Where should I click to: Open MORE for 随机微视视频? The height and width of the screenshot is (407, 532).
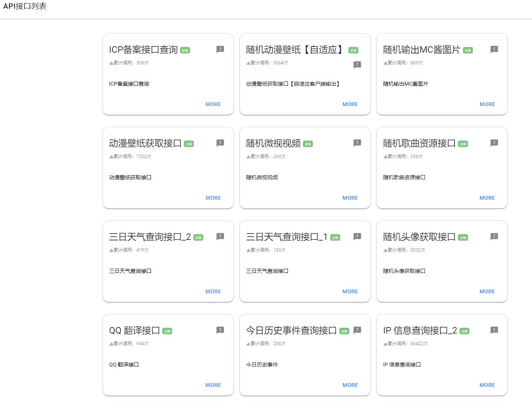pyautogui.click(x=350, y=198)
